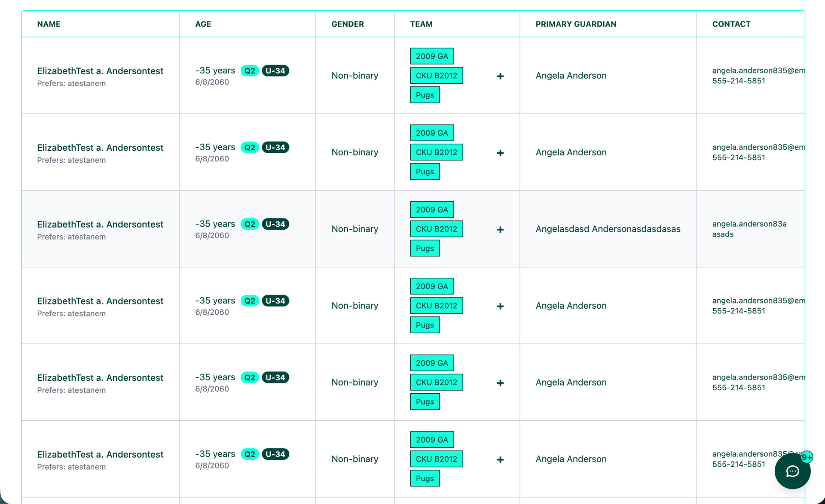
Task: Open the chat widget bubble
Action: [792, 471]
